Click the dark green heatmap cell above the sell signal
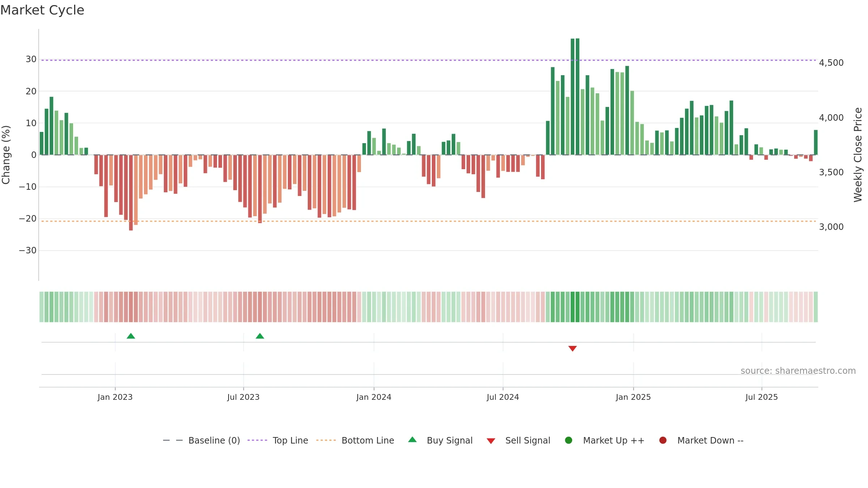The image size is (868, 488). [573, 307]
